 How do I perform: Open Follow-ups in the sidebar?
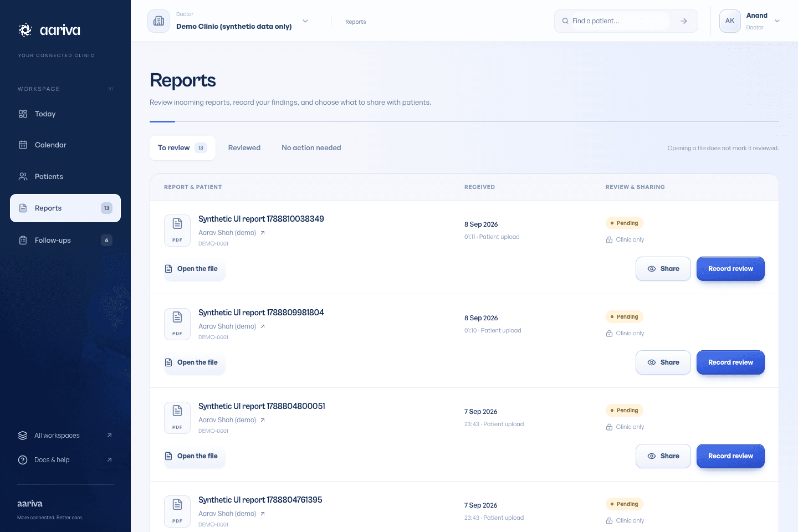click(65, 240)
